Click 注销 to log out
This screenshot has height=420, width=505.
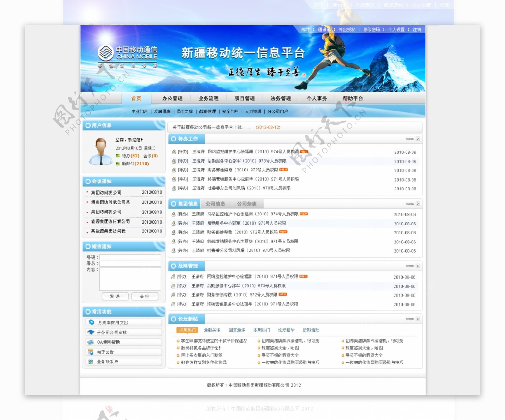[417, 30]
